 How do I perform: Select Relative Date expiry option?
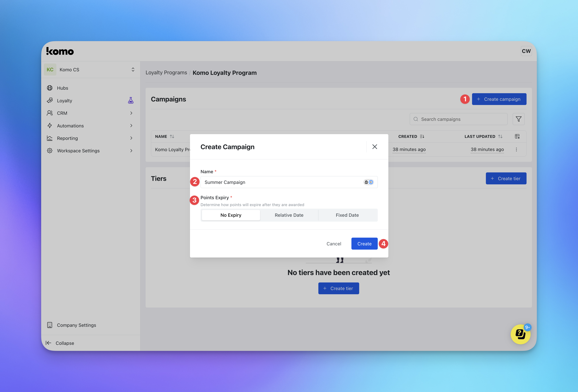[289, 215]
